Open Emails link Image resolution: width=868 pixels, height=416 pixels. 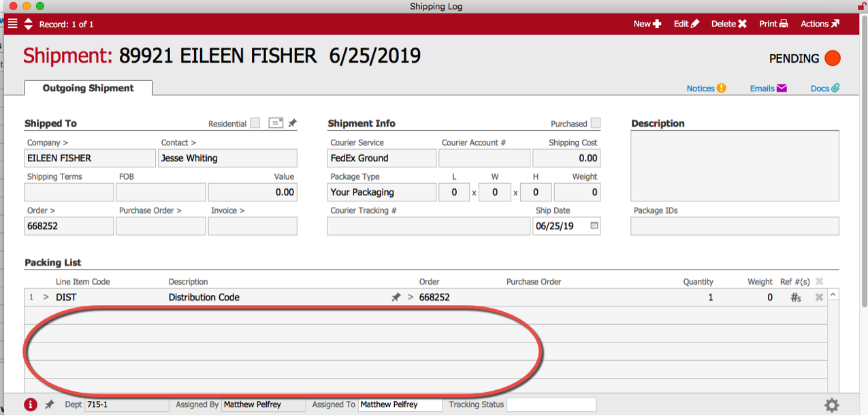click(x=768, y=89)
